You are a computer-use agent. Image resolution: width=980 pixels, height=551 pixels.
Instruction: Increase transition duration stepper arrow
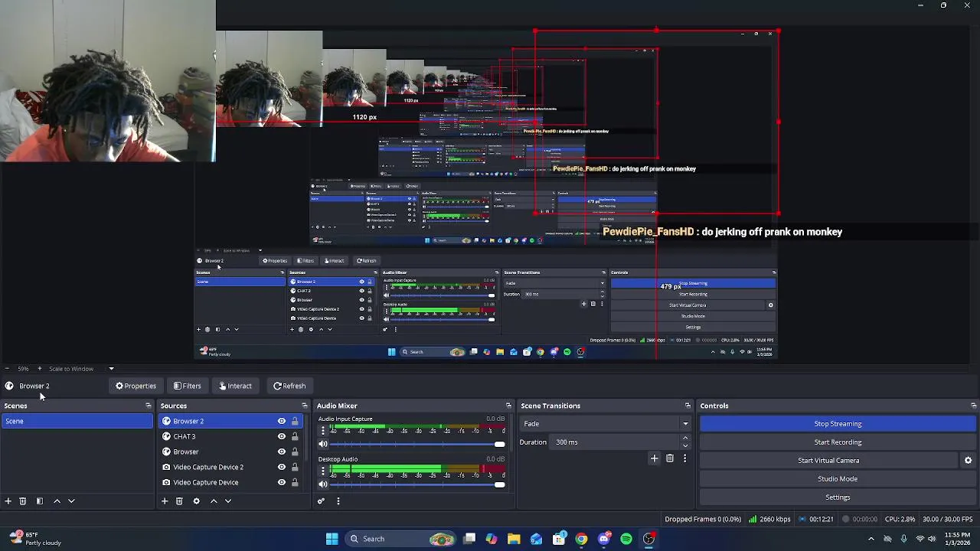pyautogui.click(x=685, y=439)
